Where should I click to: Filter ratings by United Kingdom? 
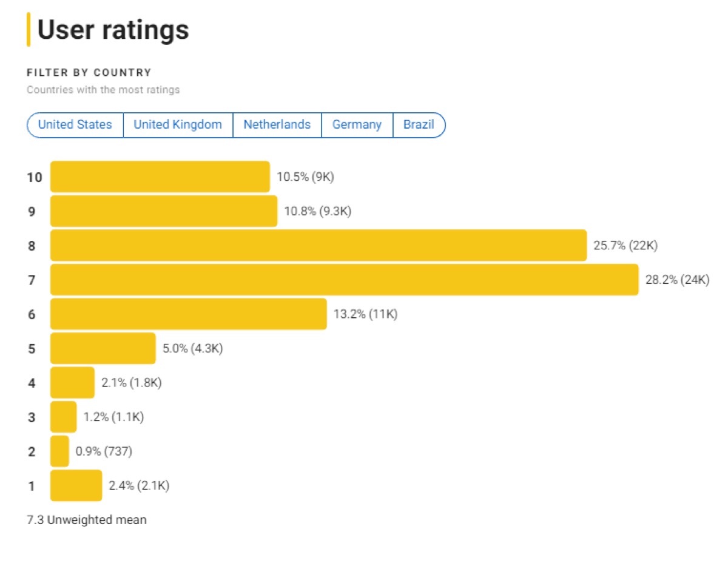pos(177,124)
